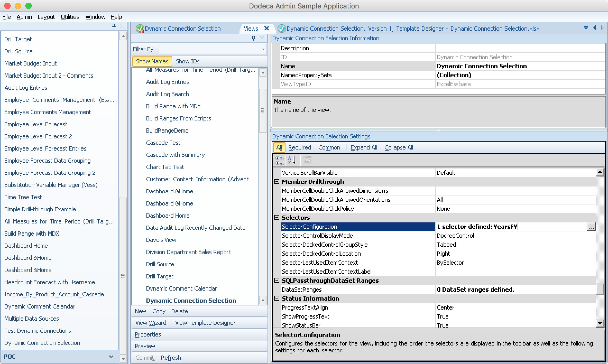Click the pushpin icon on left navigation panel
The height and width of the screenshot is (364, 608).
(x=114, y=26)
